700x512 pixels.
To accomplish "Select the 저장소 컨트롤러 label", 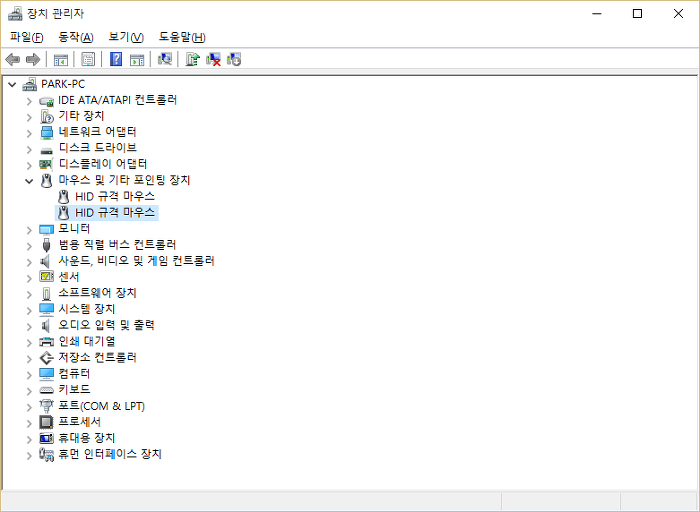I will 97,358.
